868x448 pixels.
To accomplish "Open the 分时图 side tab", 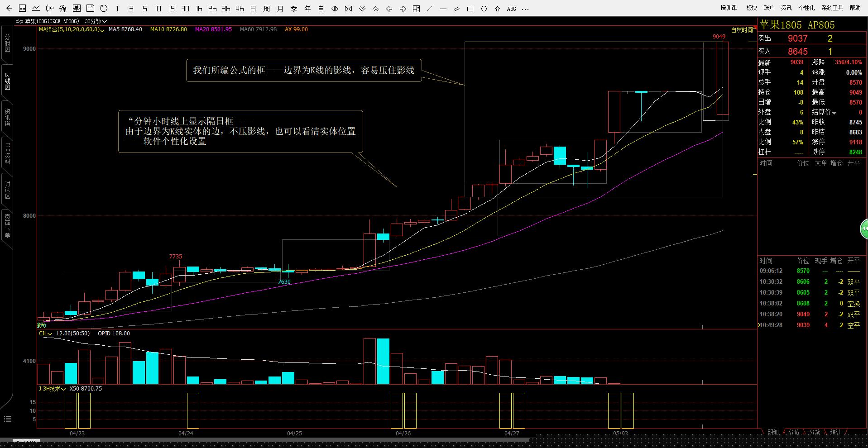I will coord(7,43).
